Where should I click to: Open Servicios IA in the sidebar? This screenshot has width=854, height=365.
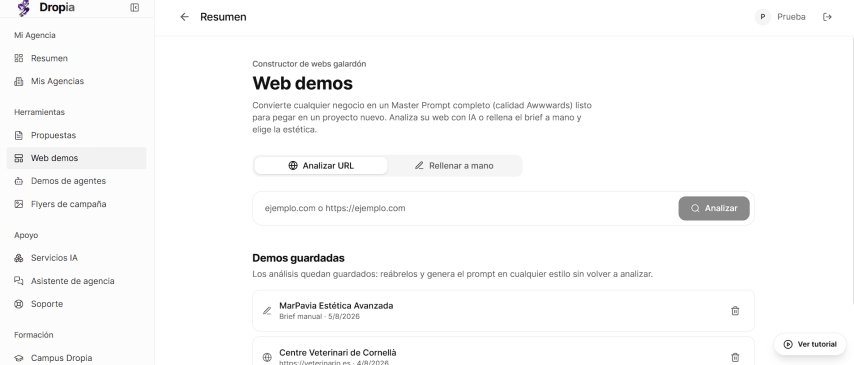76,258
